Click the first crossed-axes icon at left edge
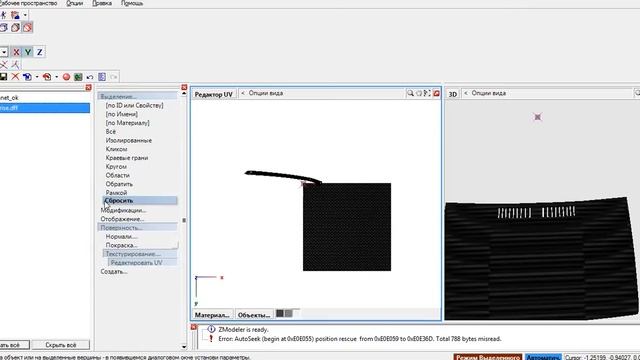Screen dimensions: 640x360 pos(4,64)
